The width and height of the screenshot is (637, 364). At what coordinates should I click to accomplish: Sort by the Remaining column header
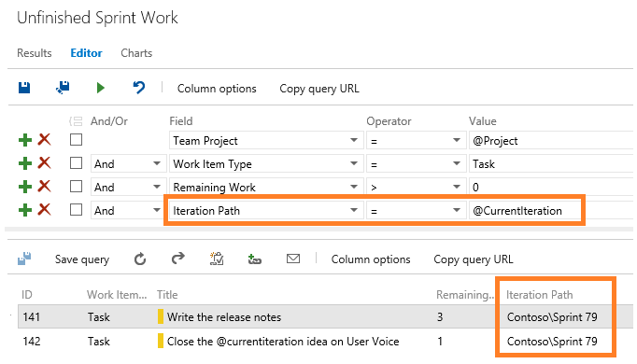tap(465, 295)
